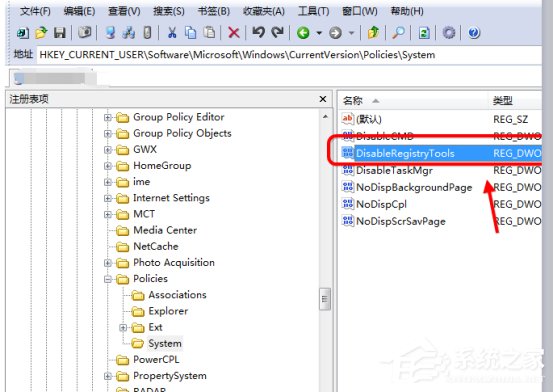Close the 注册表项 tree panel
Viewport: 554px width, 392px height.
323,99
